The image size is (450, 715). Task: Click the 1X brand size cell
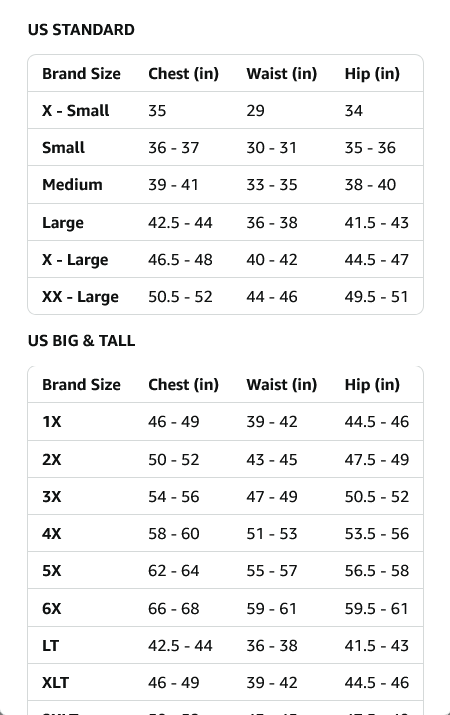point(52,421)
